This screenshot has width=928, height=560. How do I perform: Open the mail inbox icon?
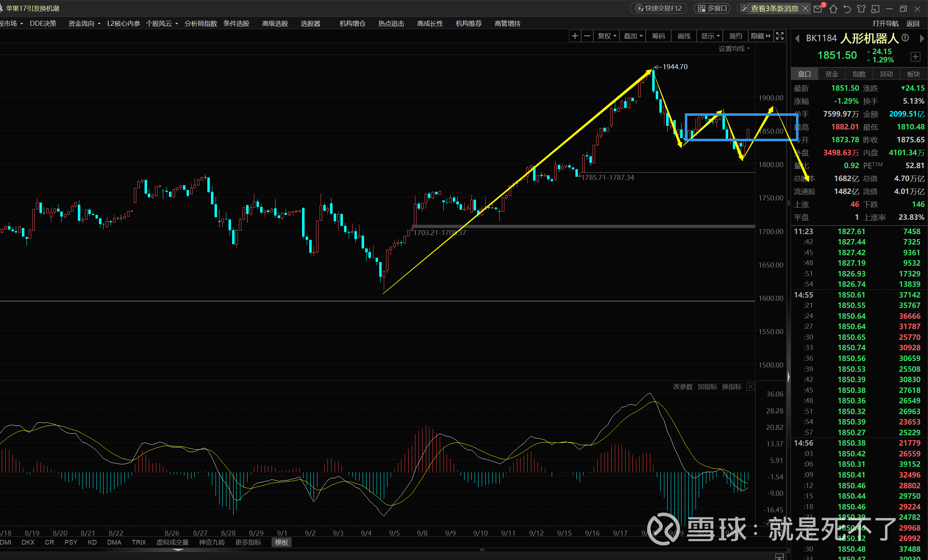coord(818,9)
